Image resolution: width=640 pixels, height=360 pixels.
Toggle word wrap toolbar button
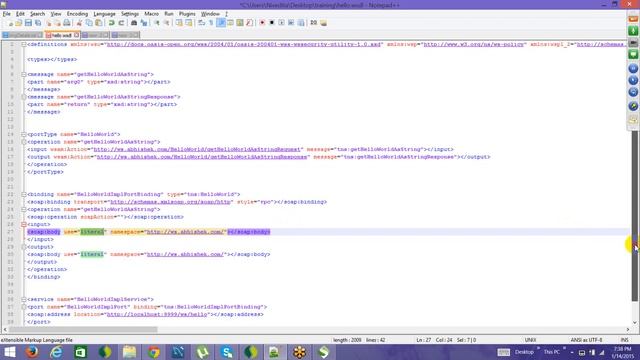tap(201, 23)
